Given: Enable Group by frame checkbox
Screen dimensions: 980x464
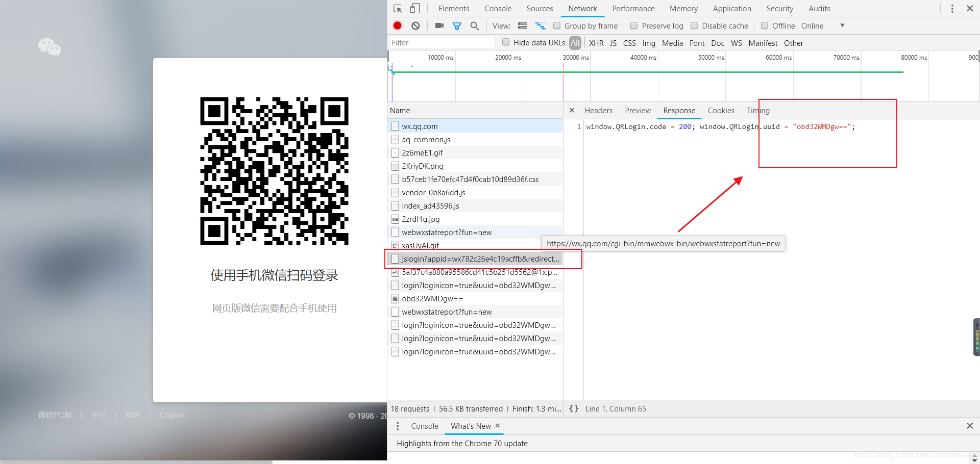Looking at the screenshot, I should (x=557, y=25).
